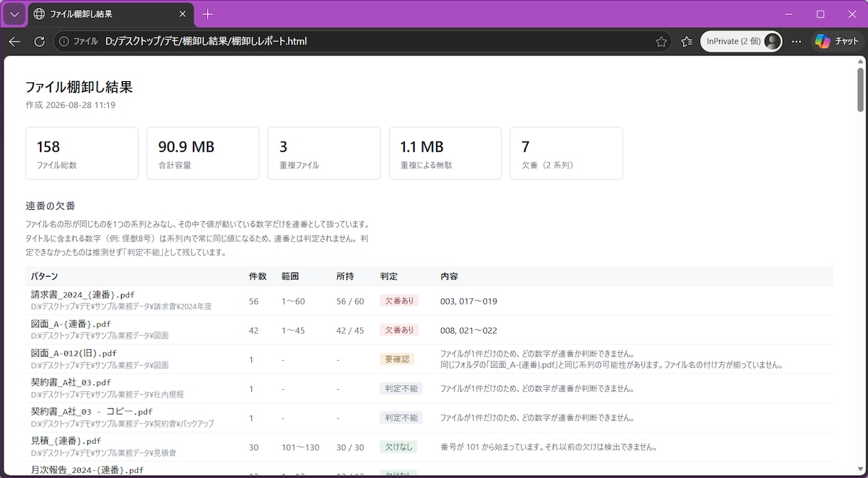Screen dimensions: 868x478
Task: Click the 件数 column header
Action: point(258,276)
